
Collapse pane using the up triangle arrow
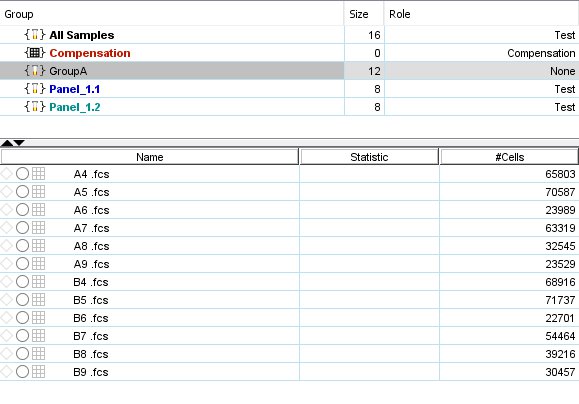click(x=6, y=143)
